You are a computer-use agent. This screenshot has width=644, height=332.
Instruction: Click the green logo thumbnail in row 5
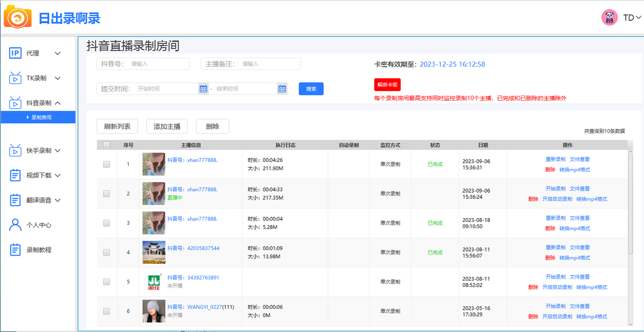click(154, 282)
